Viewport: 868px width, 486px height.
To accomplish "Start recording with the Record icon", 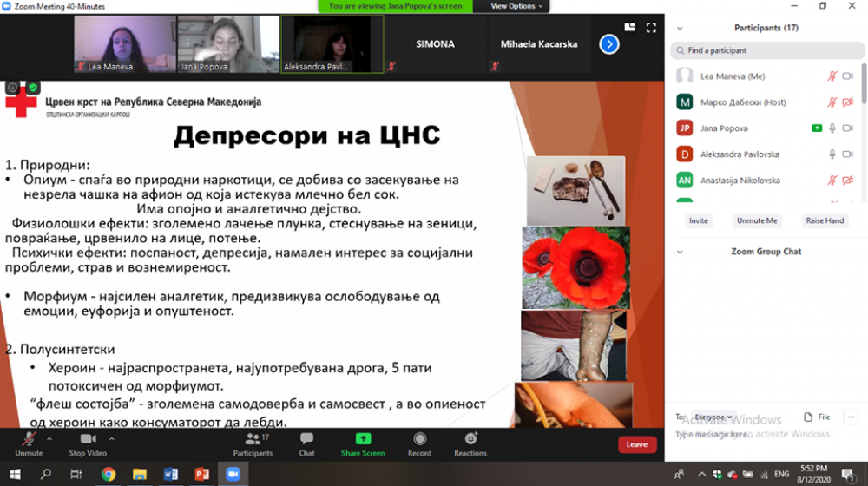I will [419, 439].
